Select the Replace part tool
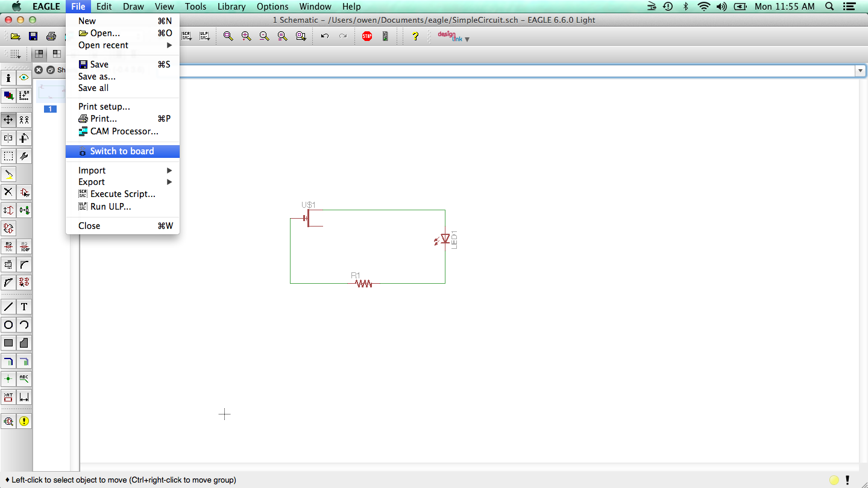This screenshot has height=488, width=868. pos(24,210)
